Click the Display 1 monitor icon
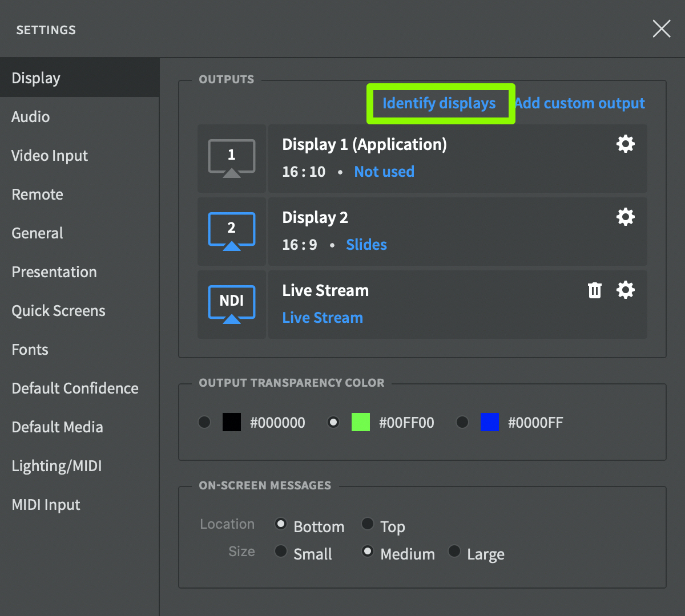This screenshot has height=616, width=685. [x=232, y=158]
